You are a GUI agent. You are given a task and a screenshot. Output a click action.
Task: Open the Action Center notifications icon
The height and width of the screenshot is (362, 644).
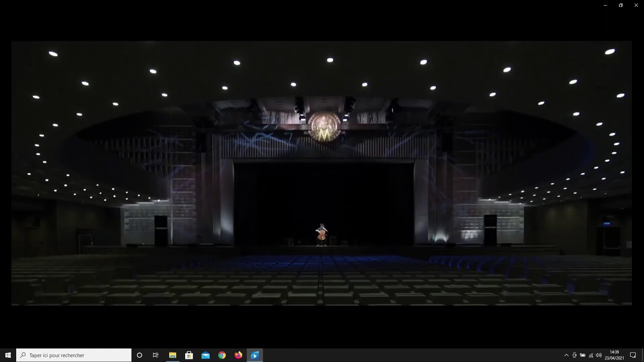633,355
